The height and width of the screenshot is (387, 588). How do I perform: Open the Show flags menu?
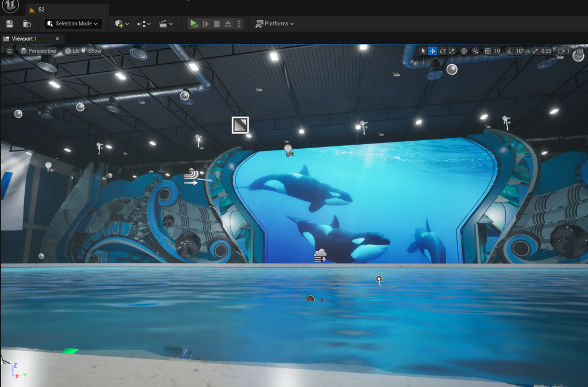[95, 51]
